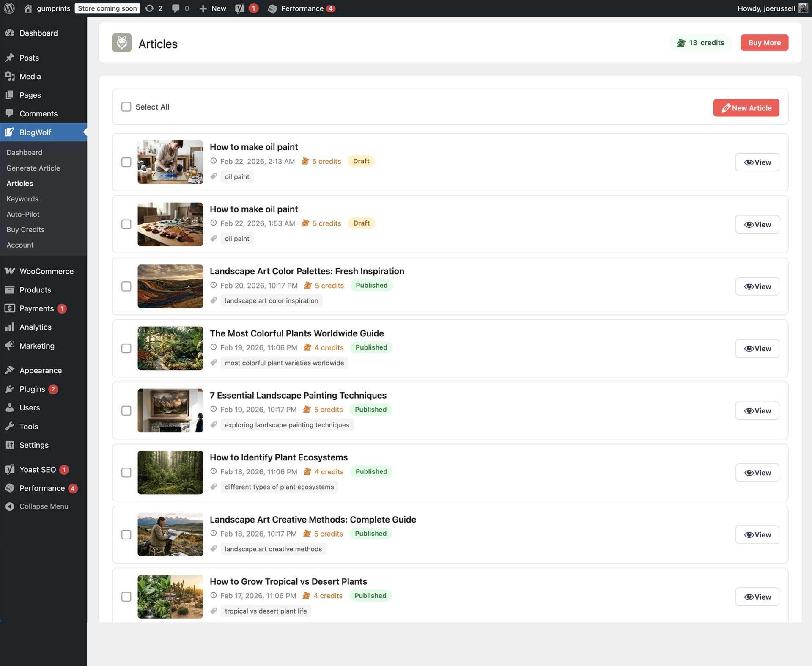Screen dimensions: 812x666
Task: Expand the New dropdown in the admin bar
Action: [x=212, y=8]
